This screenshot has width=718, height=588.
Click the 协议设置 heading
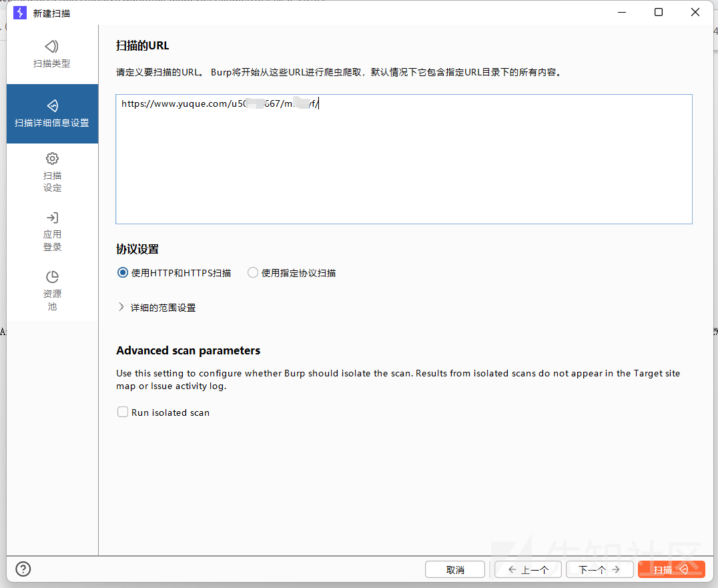coord(137,249)
